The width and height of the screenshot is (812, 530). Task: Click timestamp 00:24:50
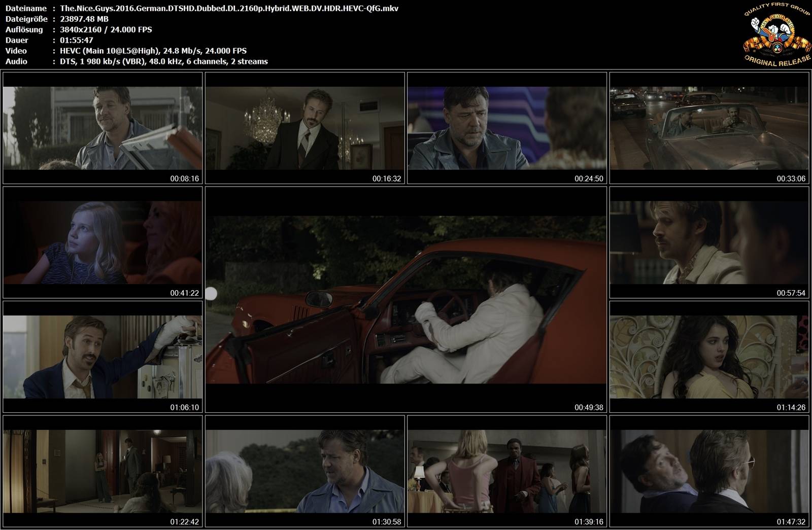tap(589, 179)
